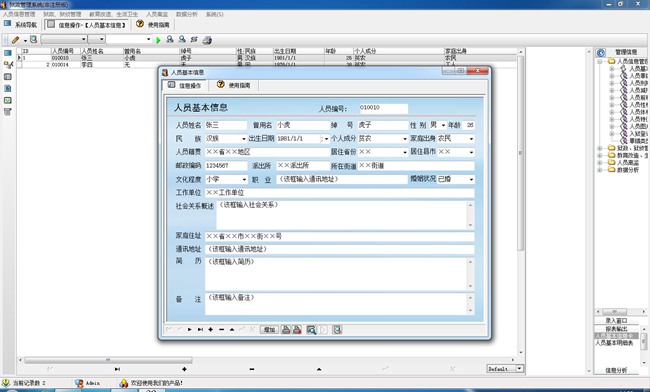The image size is (650, 392).
Task: Open the 居住省份 dropdown
Action: pyautogui.click(x=405, y=152)
